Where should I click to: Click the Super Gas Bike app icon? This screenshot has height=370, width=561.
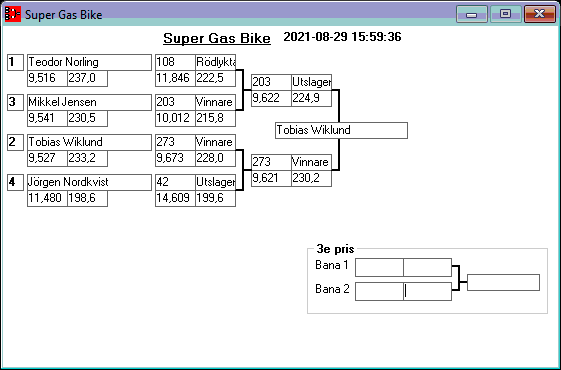pos(13,14)
